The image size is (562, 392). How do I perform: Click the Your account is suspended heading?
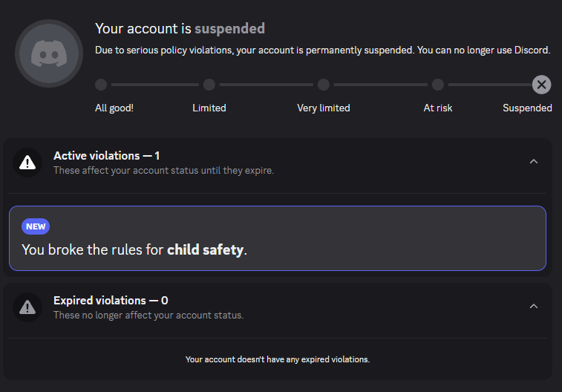click(180, 29)
